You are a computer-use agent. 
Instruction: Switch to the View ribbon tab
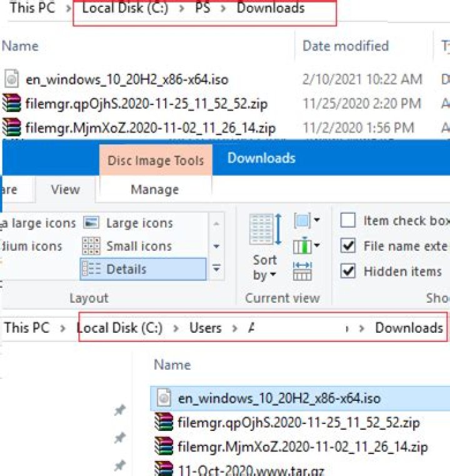(65, 190)
